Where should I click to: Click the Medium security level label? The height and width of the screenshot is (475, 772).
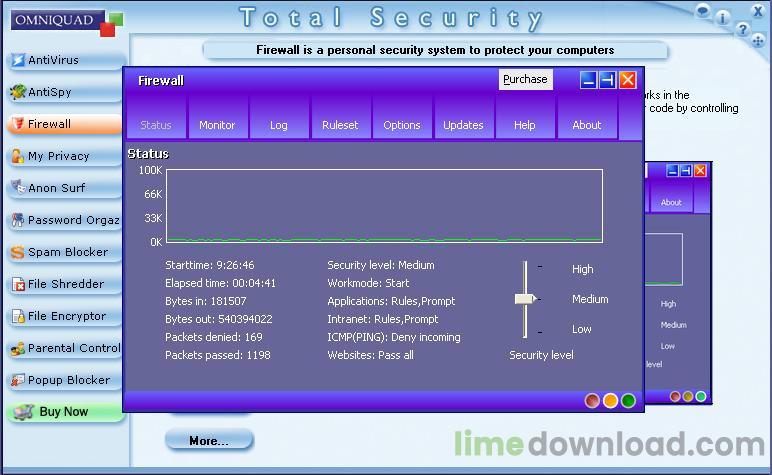click(590, 299)
